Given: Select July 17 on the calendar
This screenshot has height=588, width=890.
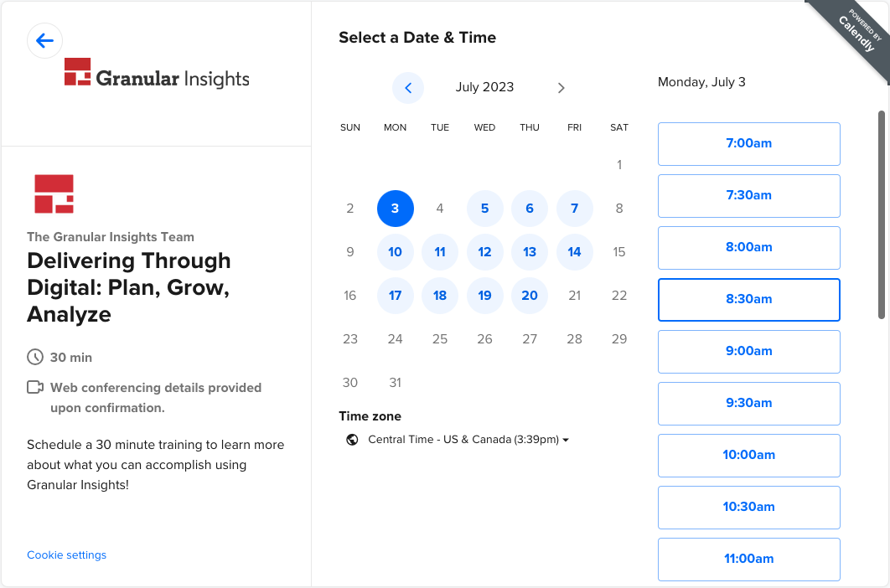Looking at the screenshot, I should click(x=395, y=296).
